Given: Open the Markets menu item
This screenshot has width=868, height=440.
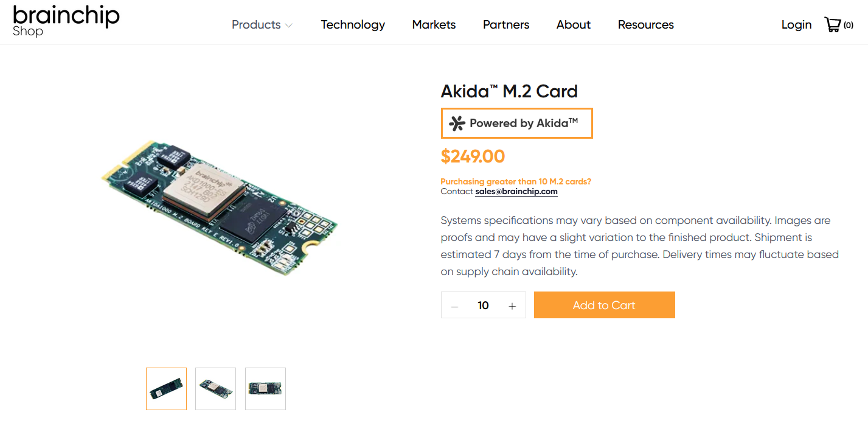Looking at the screenshot, I should click(434, 25).
